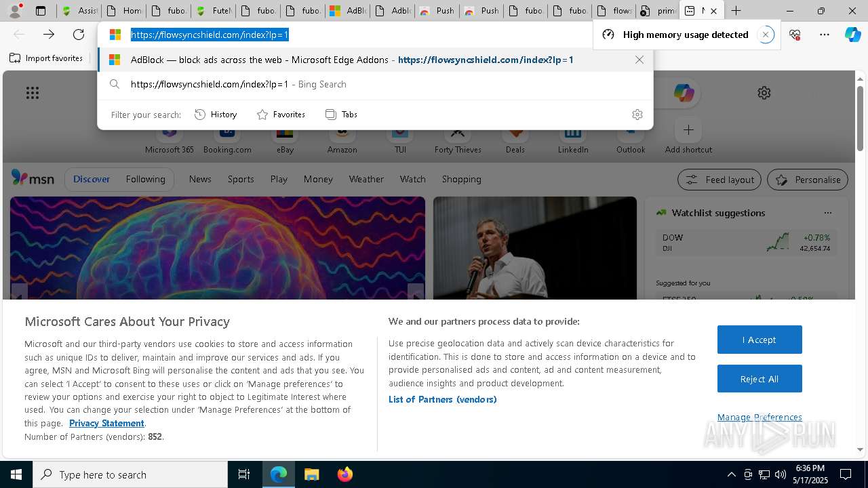Open Manage Preferences link
Image resolution: width=868 pixels, height=488 pixels.
click(x=759, y=417)
